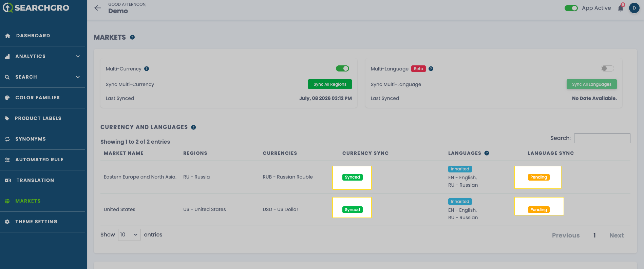Image resolution: width=644 pixels, height=269 pixels.
Task: Click the Beta badge
Action: [418, 69]
